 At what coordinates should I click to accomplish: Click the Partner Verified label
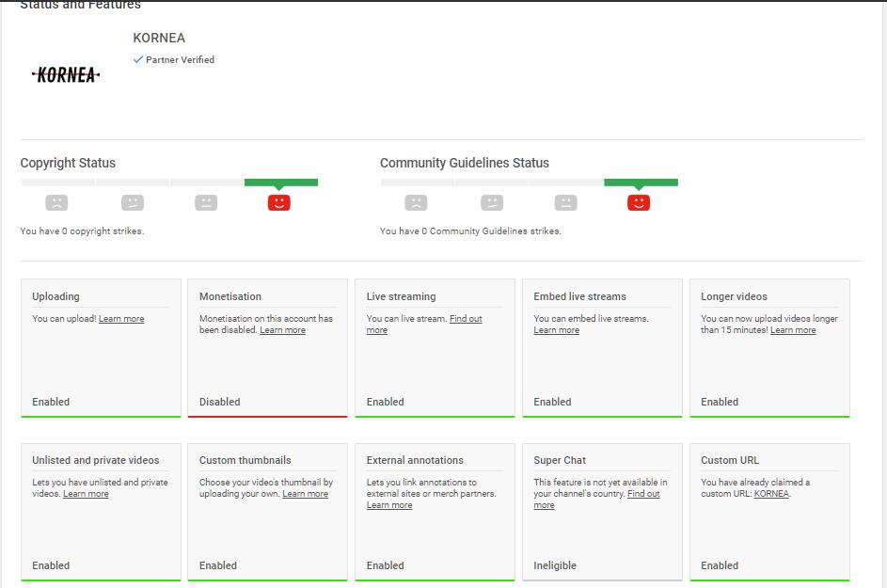tap(180, 59)
